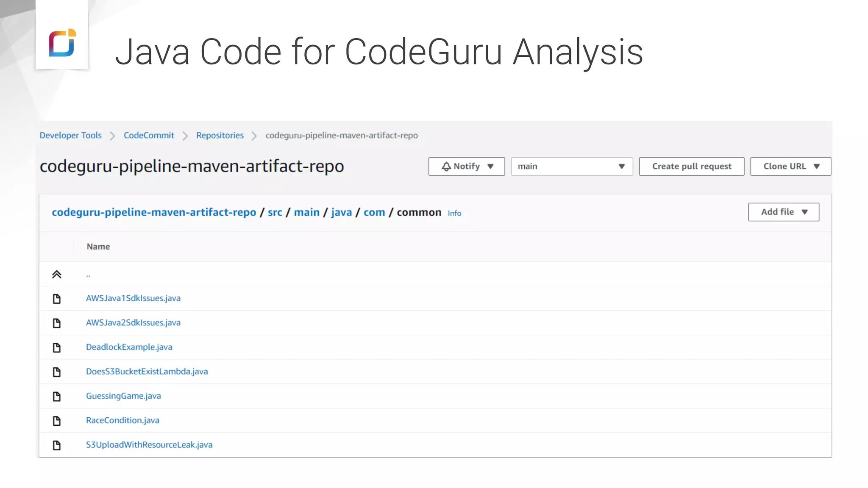Click the 'common' current folder text
868x488 pixels.
tap(419, 212)
